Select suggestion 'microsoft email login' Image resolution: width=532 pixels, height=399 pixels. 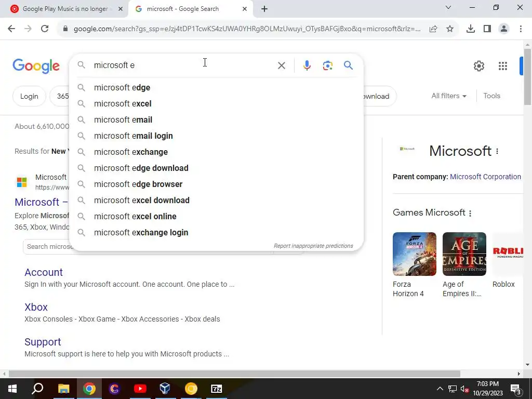(x=217, y=136)
